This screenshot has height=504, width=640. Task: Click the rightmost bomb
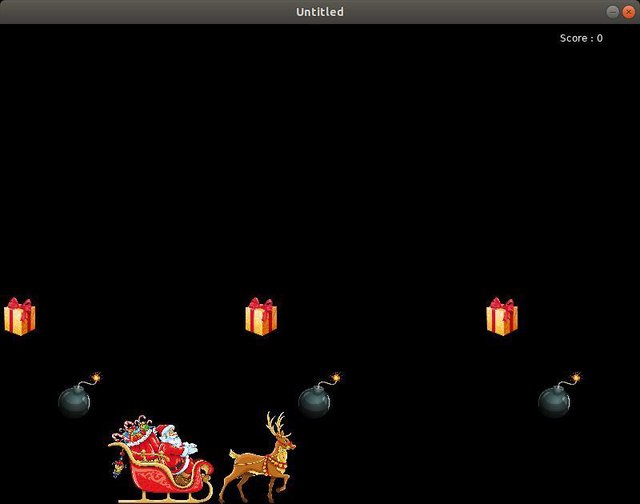click(x=559, y=395)
